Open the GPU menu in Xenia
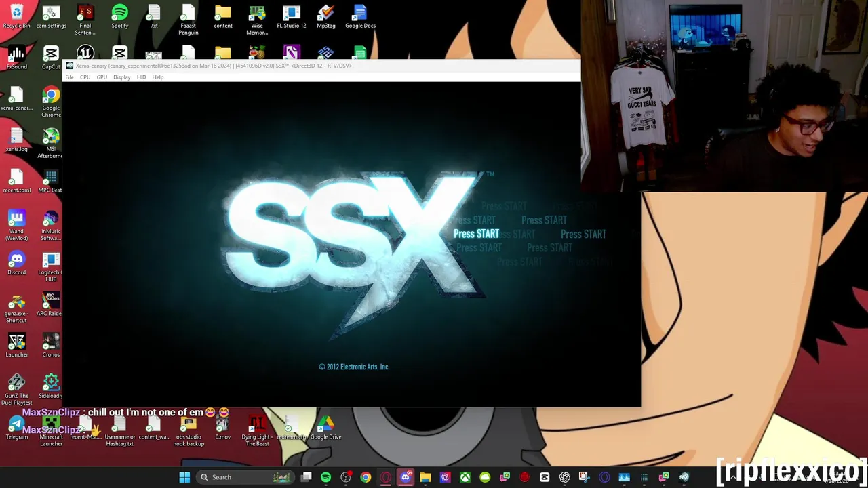The height and width of the screenshot is (488, 868). 102,77
